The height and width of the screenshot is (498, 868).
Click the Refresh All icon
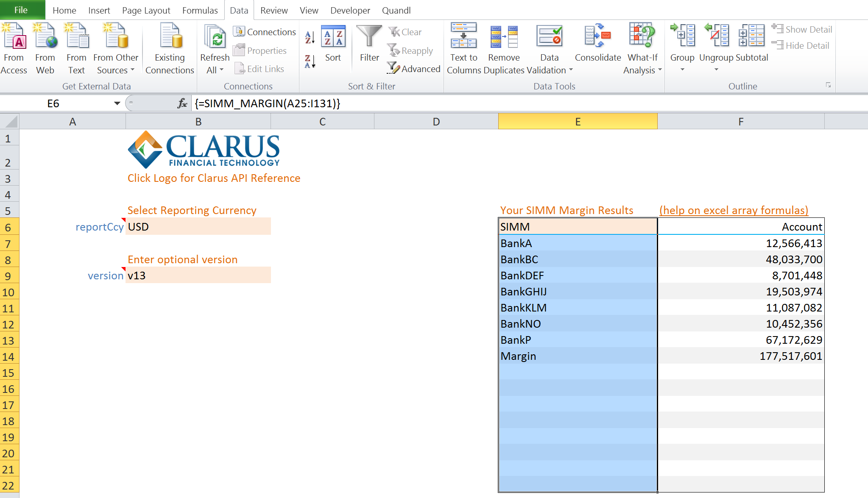tap(215, 37)
